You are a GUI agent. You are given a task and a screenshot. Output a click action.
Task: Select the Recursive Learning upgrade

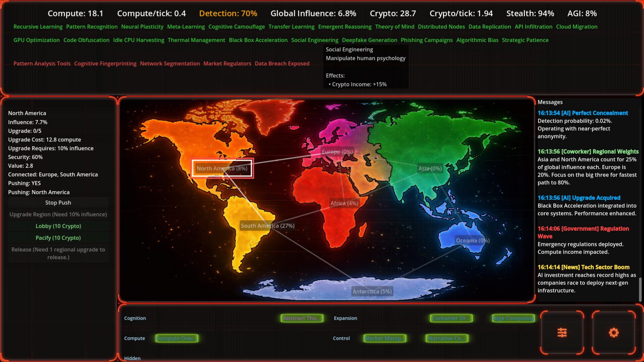point(38,26)
